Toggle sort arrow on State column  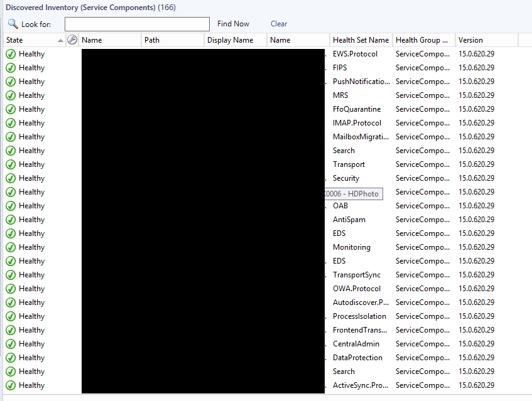(x=60, y=40)
